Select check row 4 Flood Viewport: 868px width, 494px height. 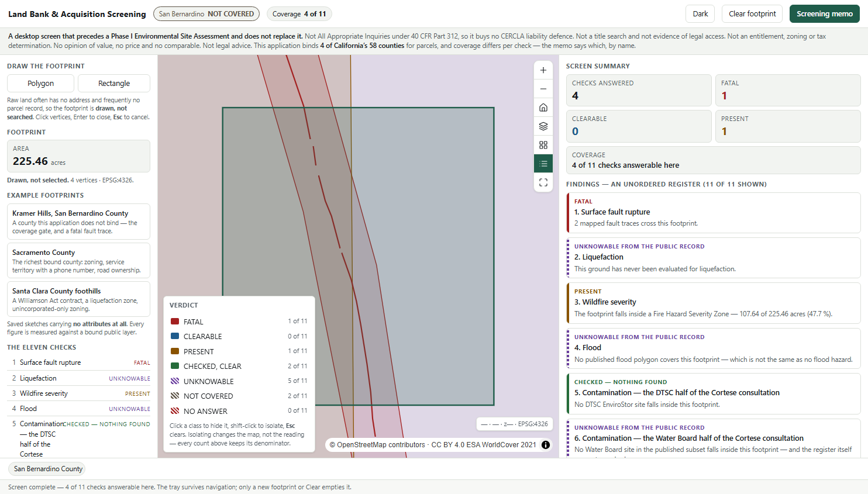point(78,409)
